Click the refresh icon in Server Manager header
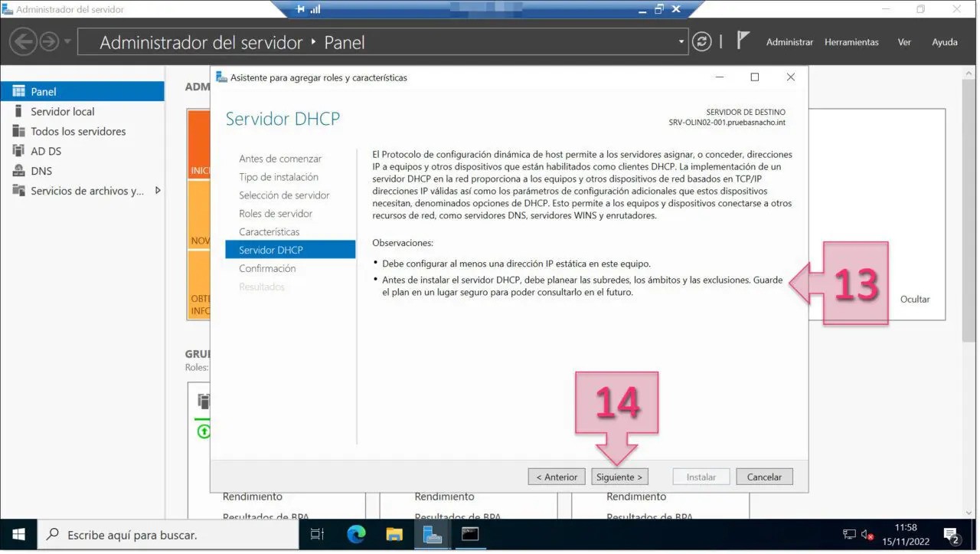980x554 pixels. click(x=701, y=42)
